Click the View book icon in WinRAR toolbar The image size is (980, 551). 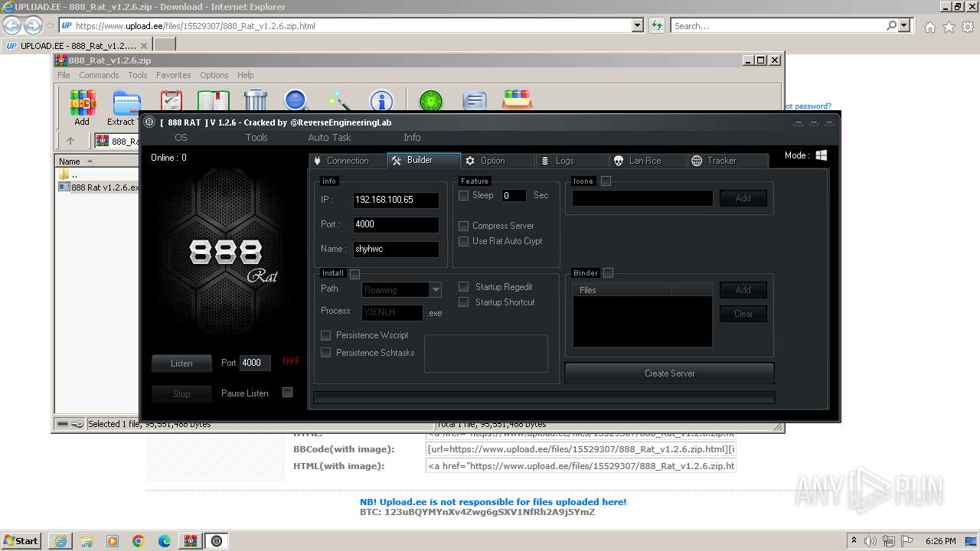pos(214,101)
